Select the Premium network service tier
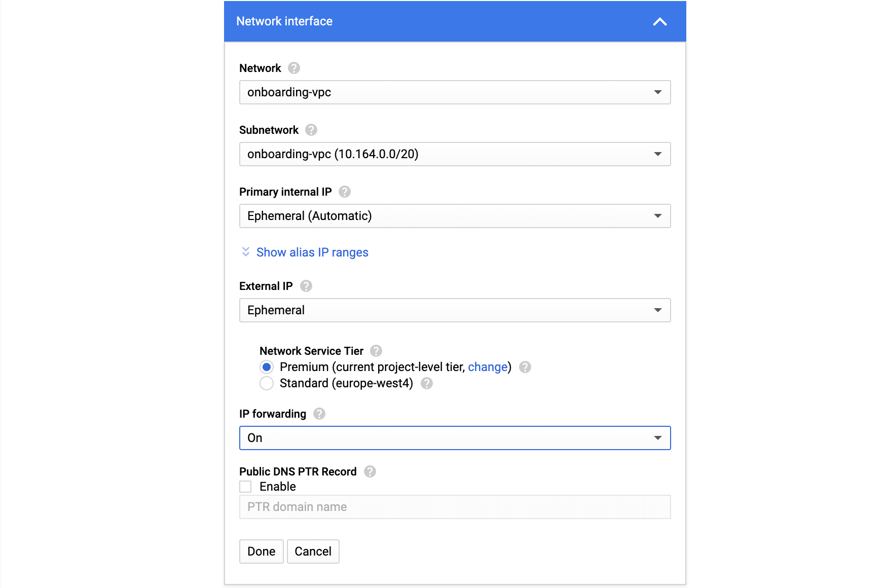 (x=267, y=367)
